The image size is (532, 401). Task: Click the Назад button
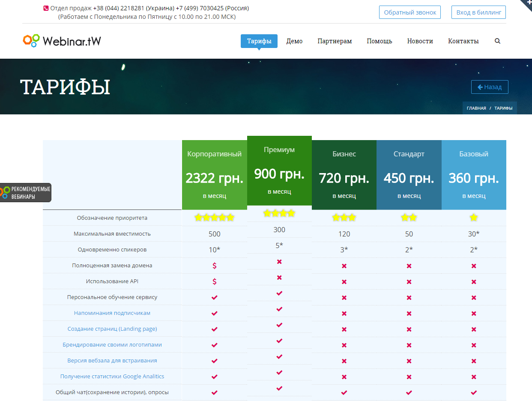[490, 87]
